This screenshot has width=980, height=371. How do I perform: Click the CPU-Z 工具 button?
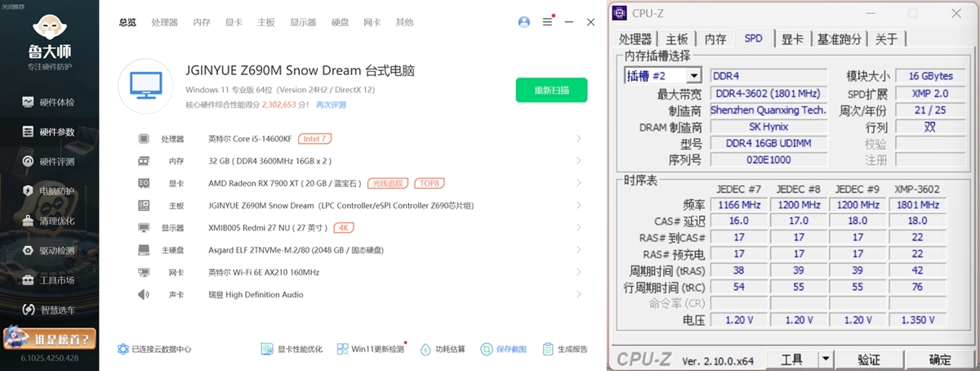coord(792,360)
